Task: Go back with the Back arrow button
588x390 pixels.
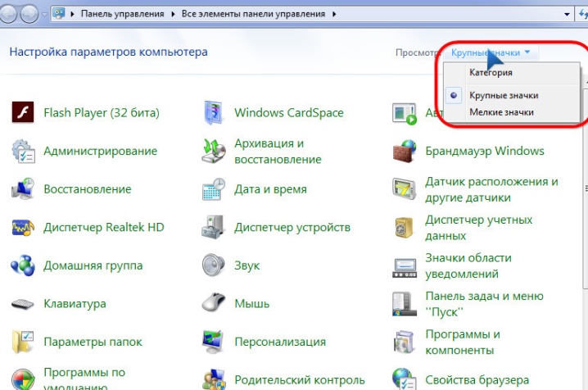Action: coord(8,14)
